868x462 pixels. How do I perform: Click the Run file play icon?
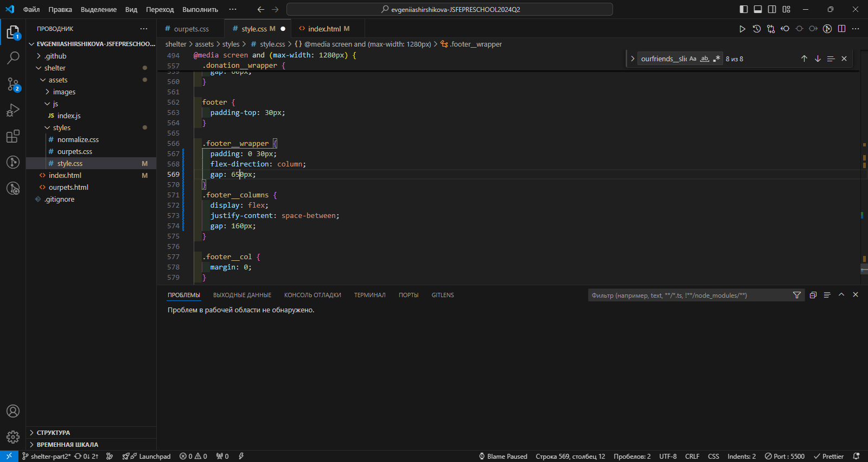click(x=742, y=29)
